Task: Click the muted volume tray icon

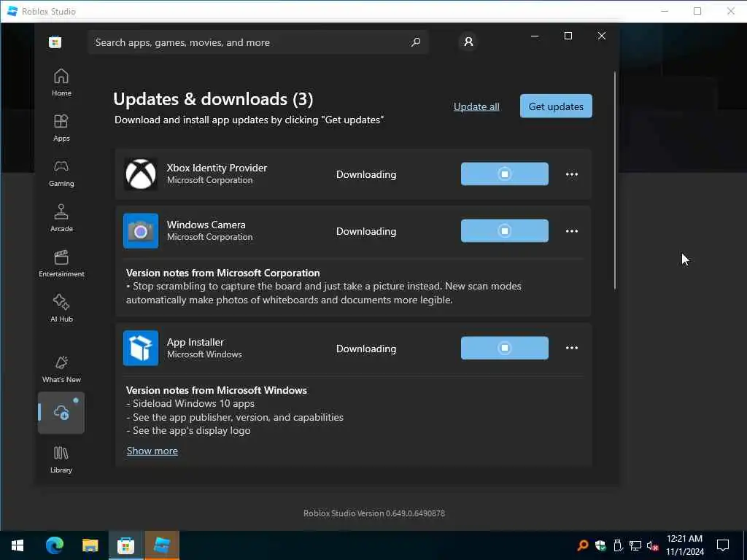Action: tap(653, 545)
